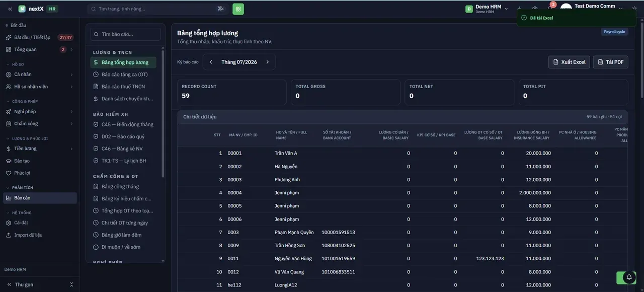Click the Tìm báo cáo search field
Screen dimensions: 644x292
(x=125, y=34)
